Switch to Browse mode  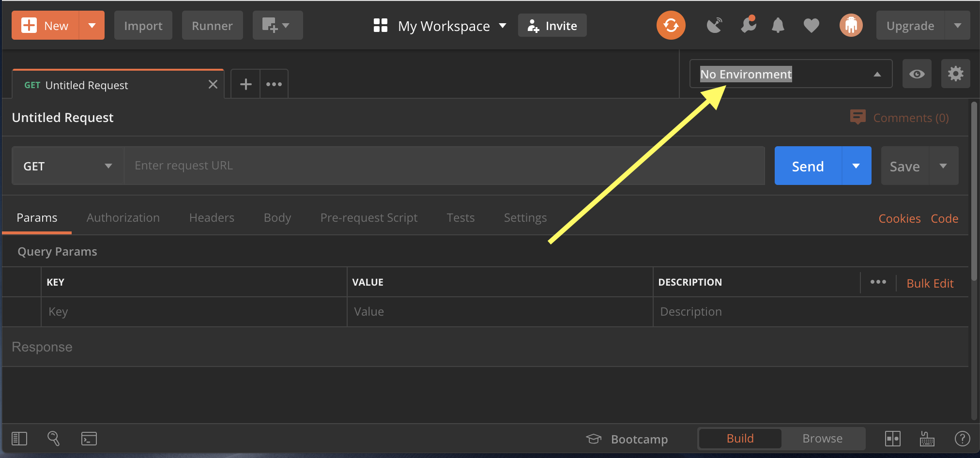pyautogui.click(x=823, y=439)
